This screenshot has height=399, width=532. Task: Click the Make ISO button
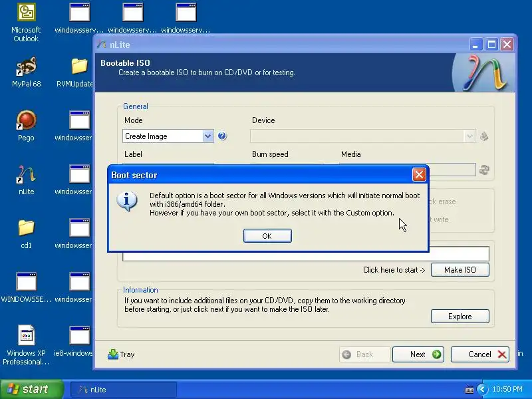pyautogui.click(x=460, y=270)
